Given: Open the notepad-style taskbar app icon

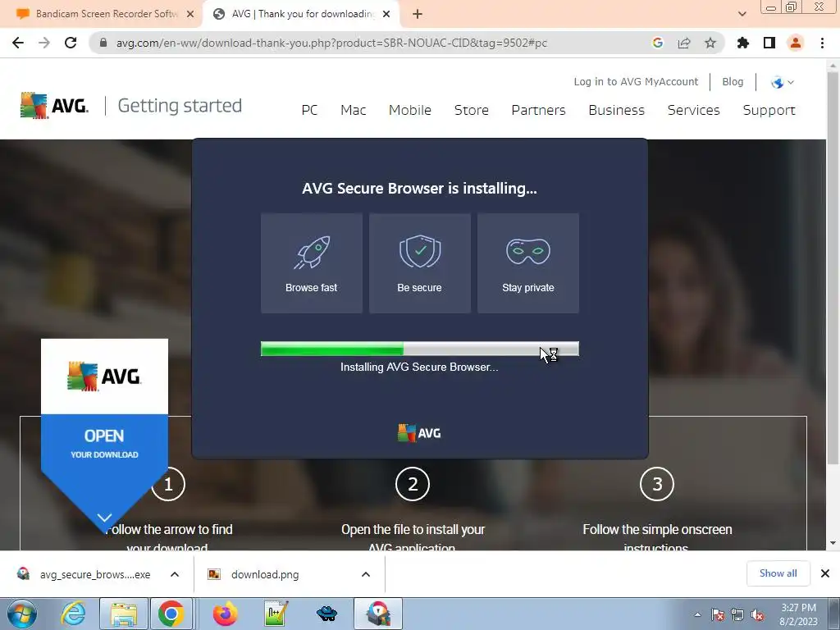Looking at the screenshot, I should pyautogui.click(x=276, y=614).
